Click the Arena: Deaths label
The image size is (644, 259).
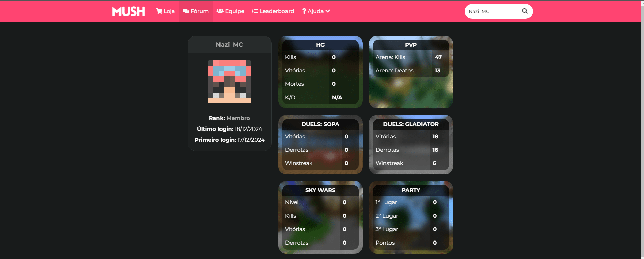pos(395,70)
